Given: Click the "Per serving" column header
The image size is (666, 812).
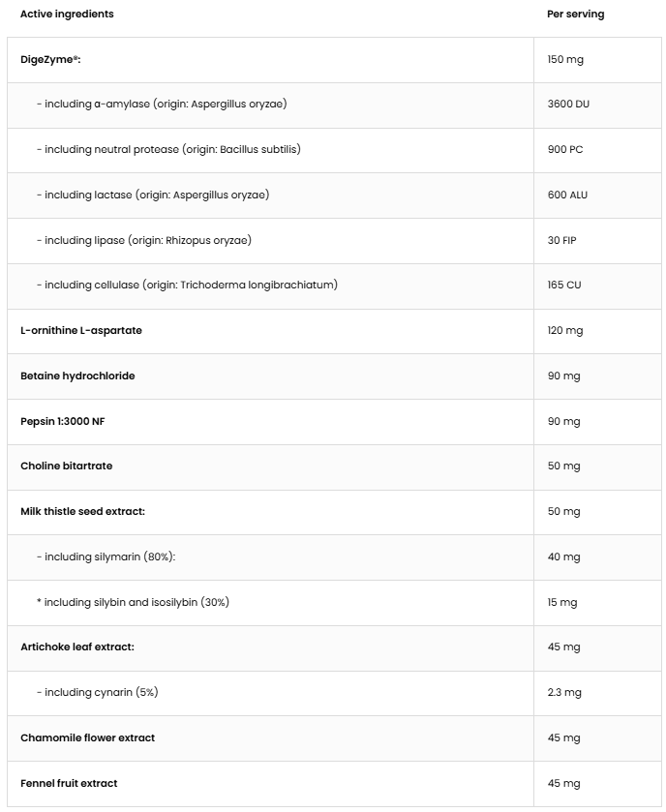Looking at the screenshot, I should click(x=575, y=15).
